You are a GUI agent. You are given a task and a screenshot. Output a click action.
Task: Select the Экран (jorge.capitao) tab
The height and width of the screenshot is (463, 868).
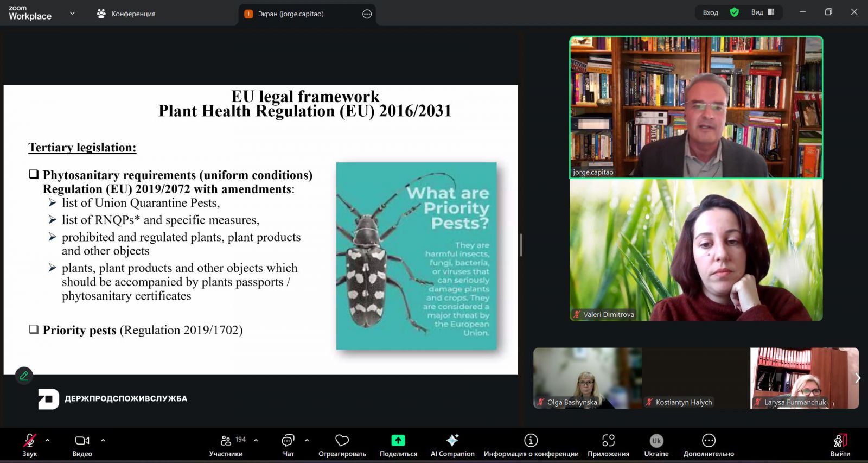(290, 14)
